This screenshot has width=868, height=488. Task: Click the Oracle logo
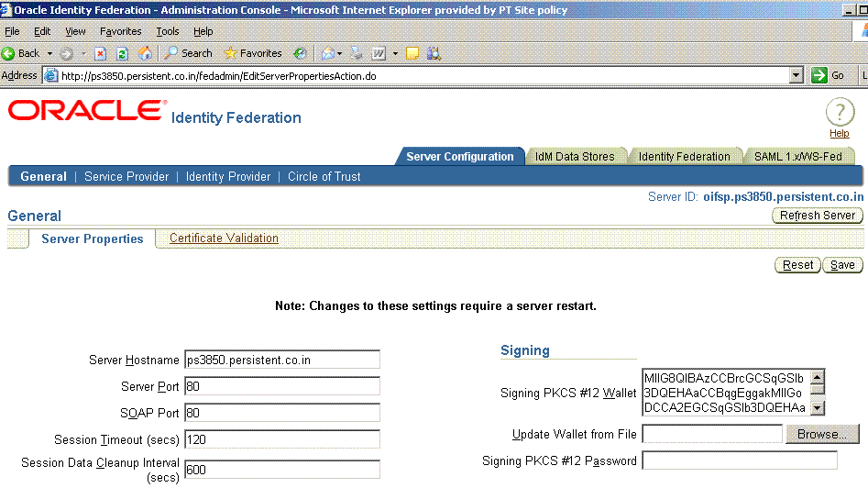click(x=87, y=110)
